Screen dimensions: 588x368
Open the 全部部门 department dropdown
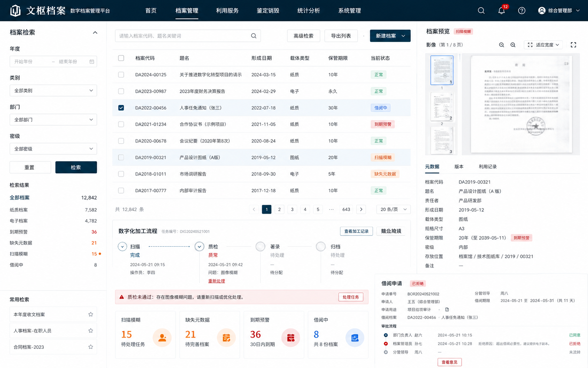point(53,120)
